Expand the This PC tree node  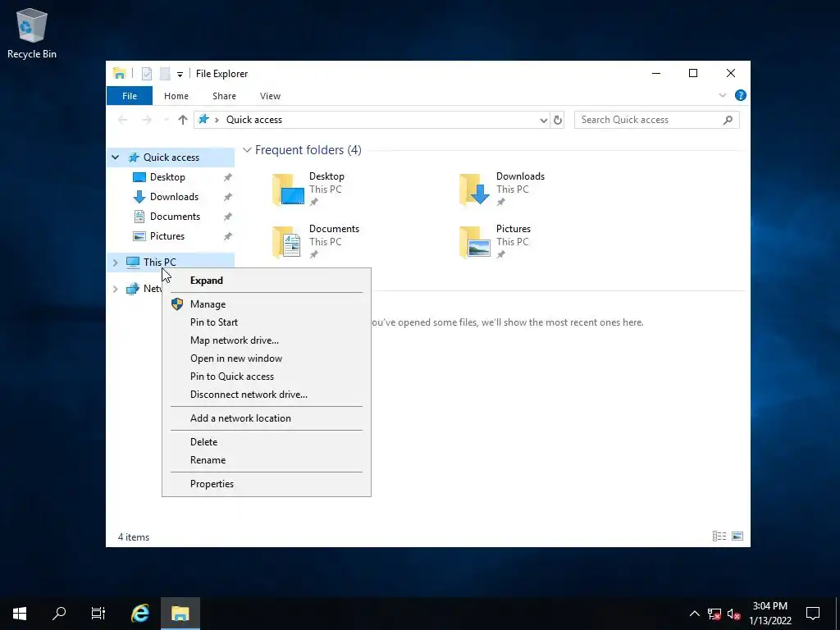tap(115, 262)
